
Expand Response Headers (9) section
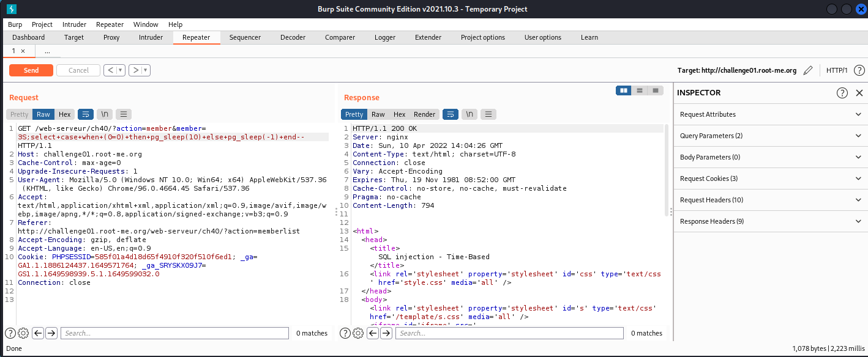pos(770,221)
